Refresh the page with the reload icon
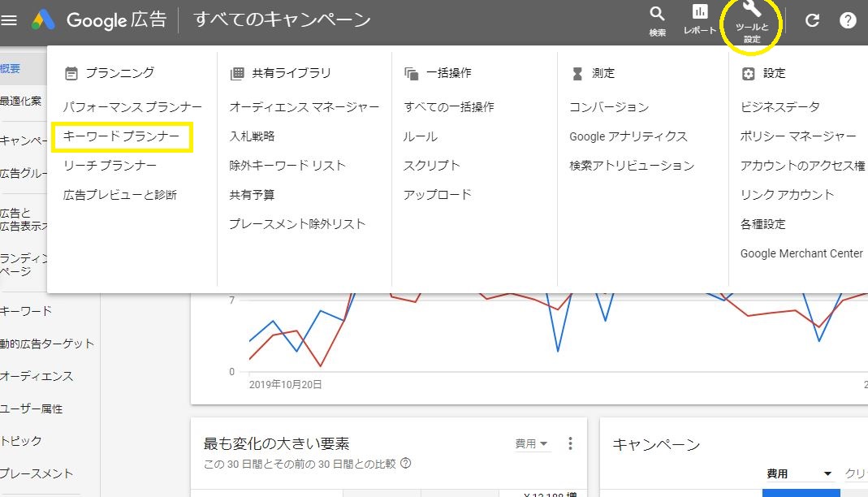This screenshot has width=868, height=497. [812, 20]
